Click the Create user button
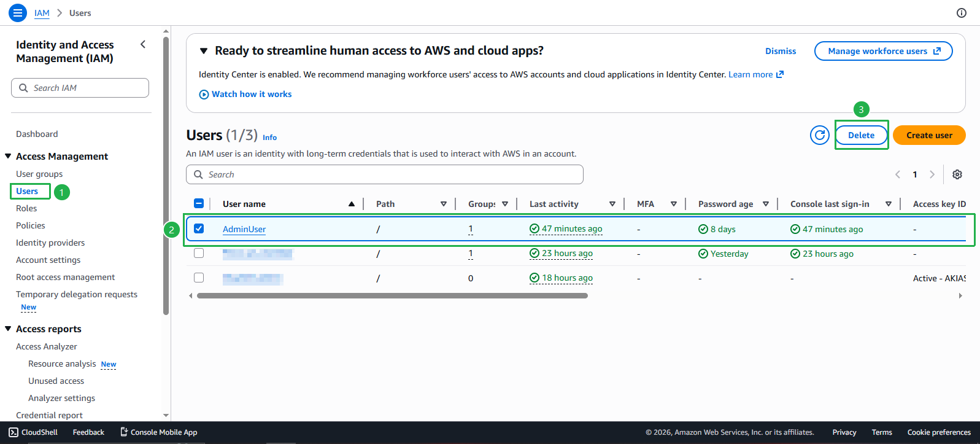Screen dimensions: 980x444 click(x=929, y=135)
